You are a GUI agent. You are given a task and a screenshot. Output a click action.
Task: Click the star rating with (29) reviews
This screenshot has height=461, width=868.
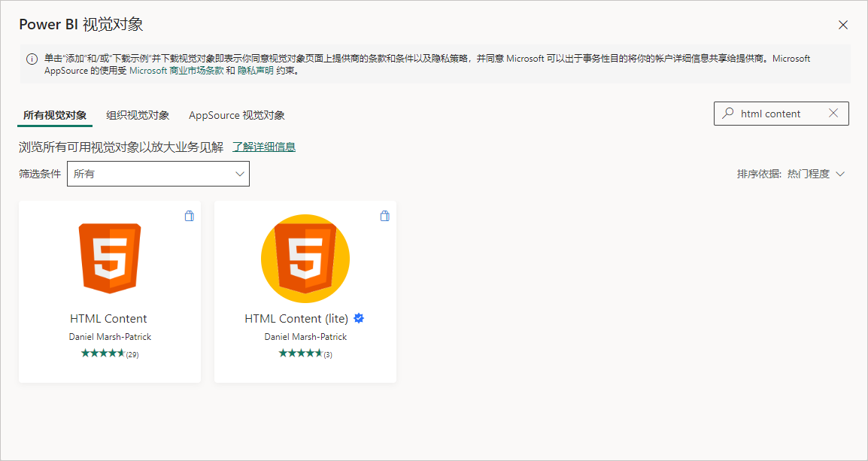(110, 353)
